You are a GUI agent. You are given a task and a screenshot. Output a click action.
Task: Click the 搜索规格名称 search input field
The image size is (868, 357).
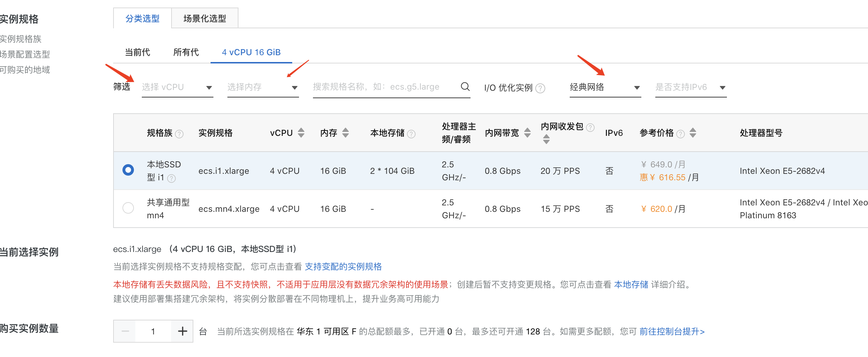385,87
